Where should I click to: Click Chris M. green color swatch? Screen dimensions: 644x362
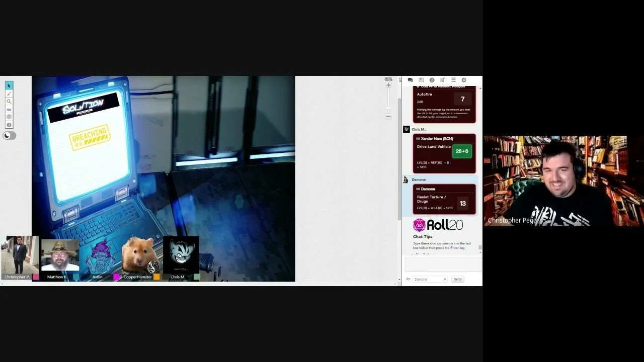tap(197, 277)
